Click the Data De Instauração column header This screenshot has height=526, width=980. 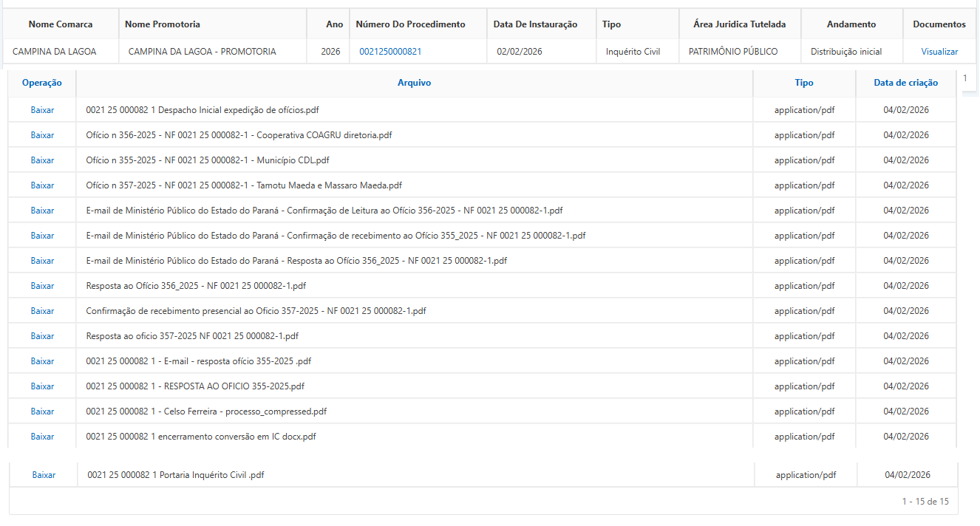pyautogui.click(x=535, y=24)
